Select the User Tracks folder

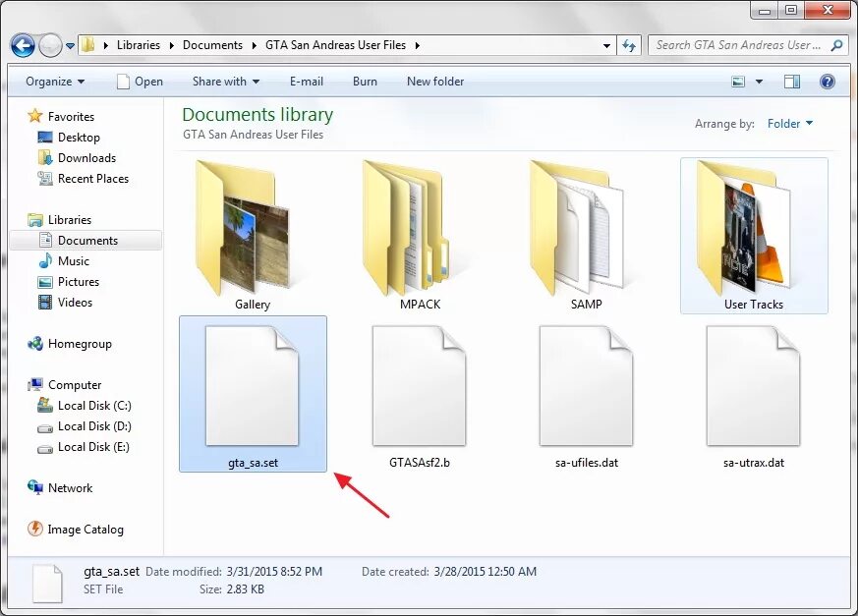click(x=754, y=235)
